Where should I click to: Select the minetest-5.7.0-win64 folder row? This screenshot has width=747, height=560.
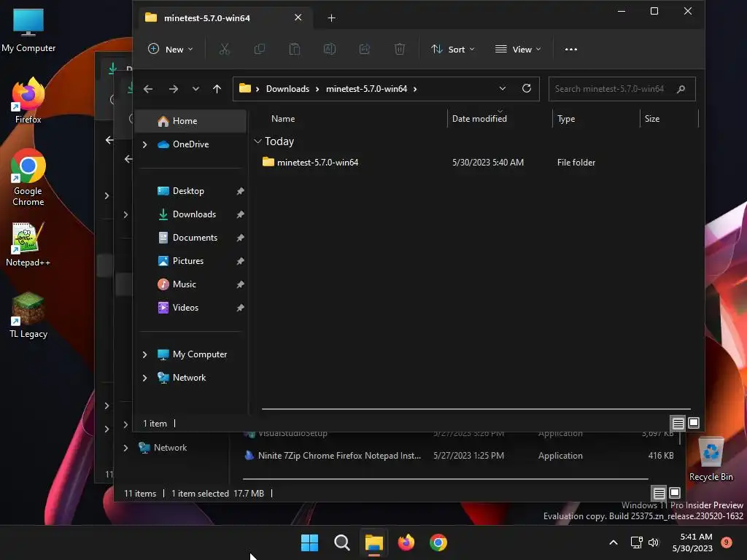click(476, 163)
